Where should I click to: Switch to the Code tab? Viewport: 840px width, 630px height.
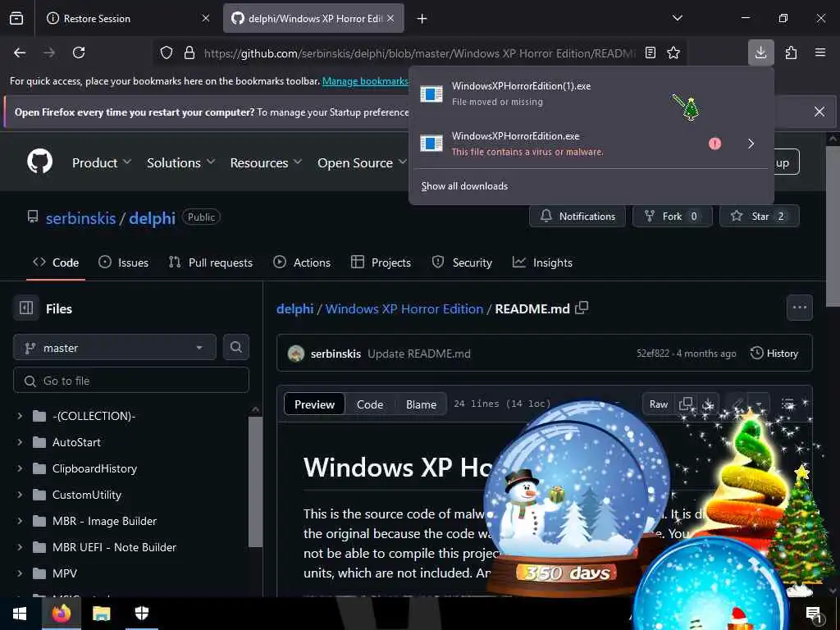pyautogui.click(x=56, y=262)
